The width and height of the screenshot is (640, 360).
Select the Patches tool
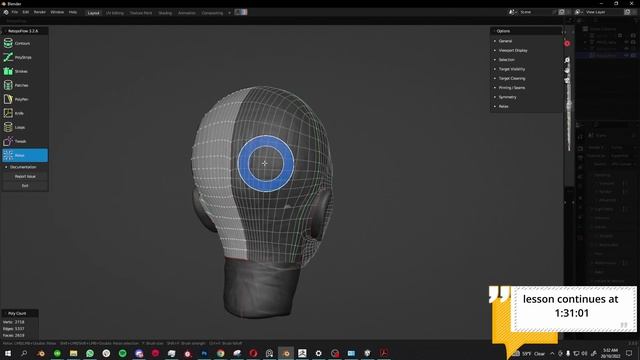click(25, 85)
